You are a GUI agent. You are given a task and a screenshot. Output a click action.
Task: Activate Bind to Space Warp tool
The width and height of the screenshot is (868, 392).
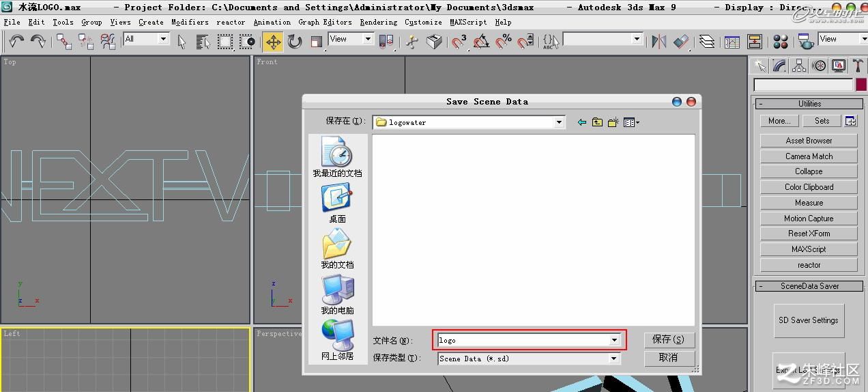pyautogui.click(x=108, y=42)
